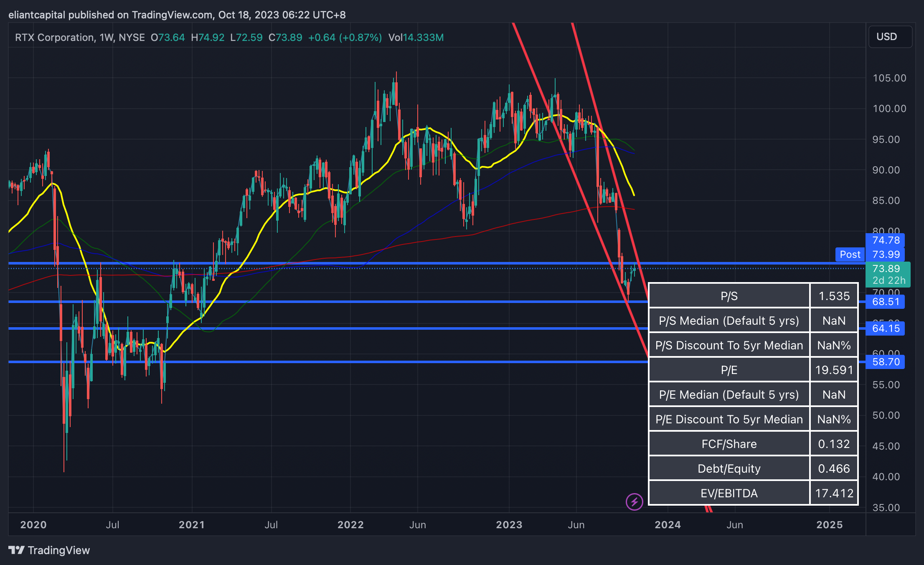The height and width of the screenshot is (565, 924).
Task: Click the RTX Corporation symbol title
Action: (x=55, y=38)
